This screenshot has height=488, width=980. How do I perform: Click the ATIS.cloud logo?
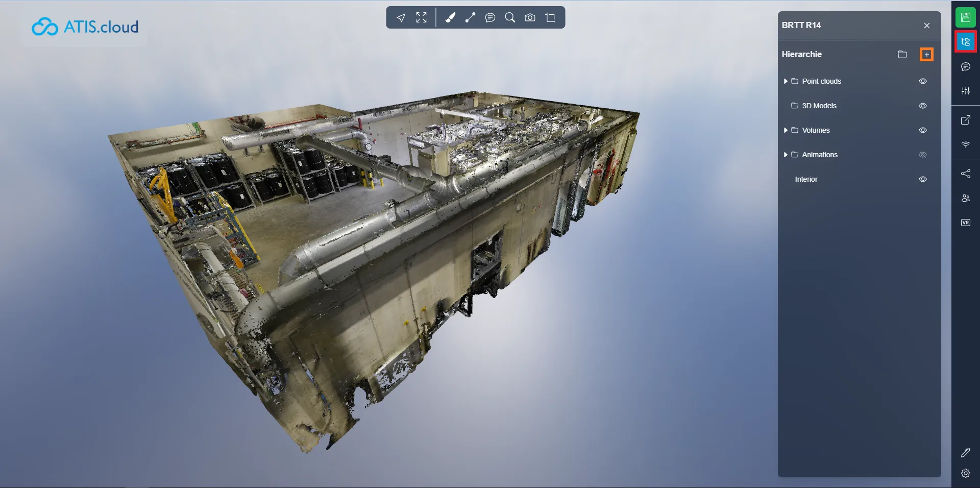[85, 27]
